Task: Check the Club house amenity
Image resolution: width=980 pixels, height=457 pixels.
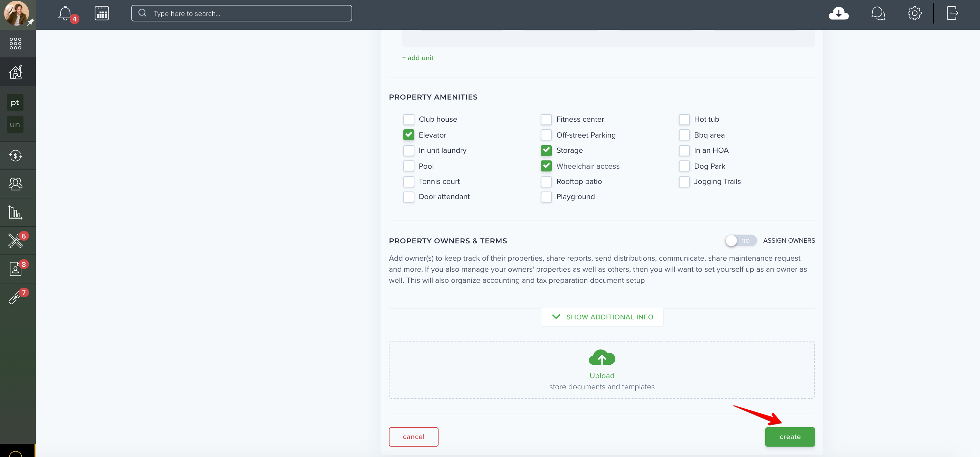Action: tap(409, 120)
